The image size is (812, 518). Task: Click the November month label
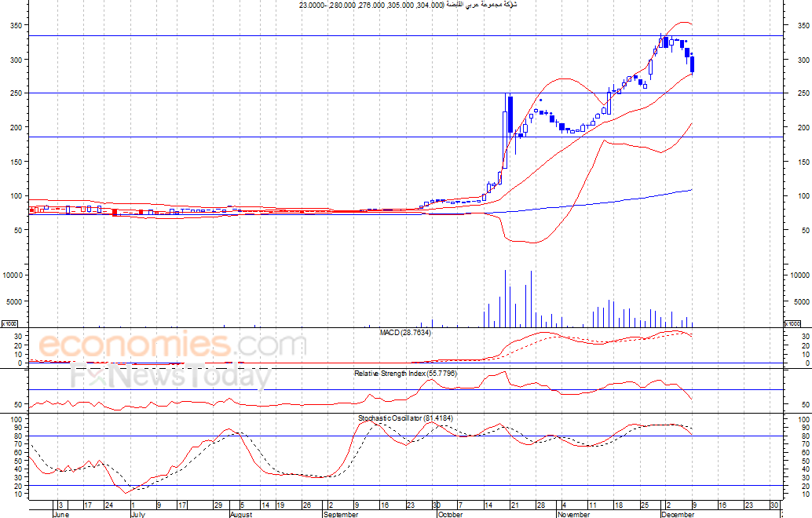click(572, 515)
